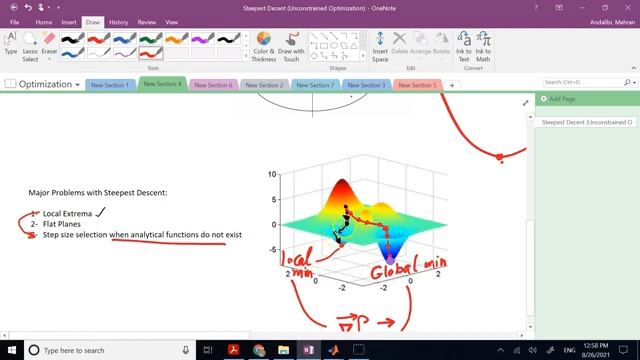Open the File menu

coord(15,22)
